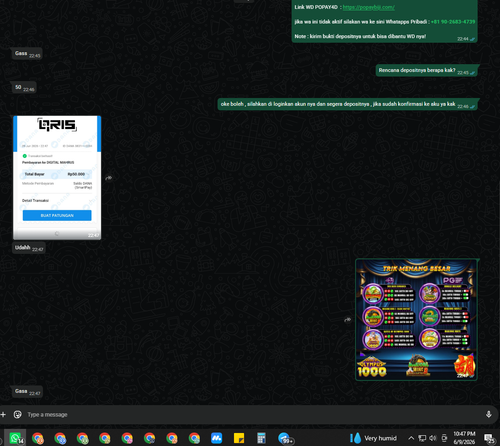Open the notification center icon
The image size is (500, 446).
(x=489, y=438)
